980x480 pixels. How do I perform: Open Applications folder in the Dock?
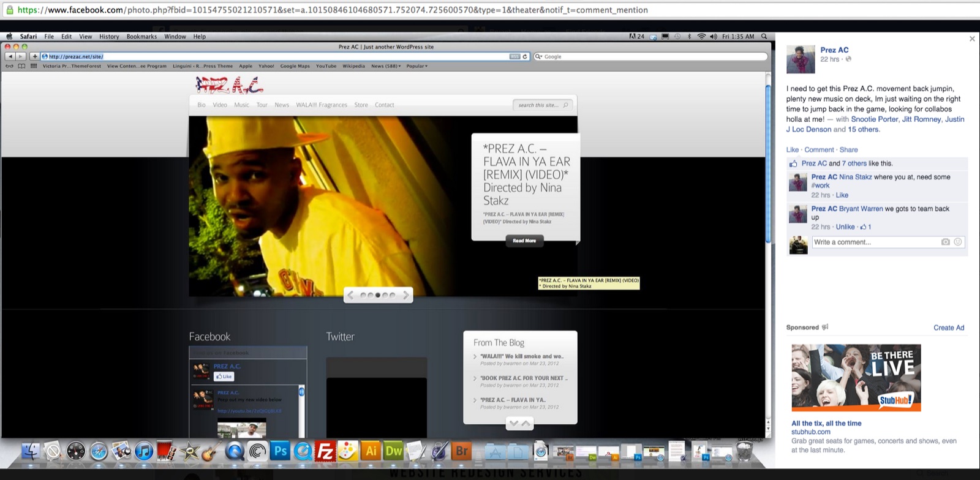495,452
